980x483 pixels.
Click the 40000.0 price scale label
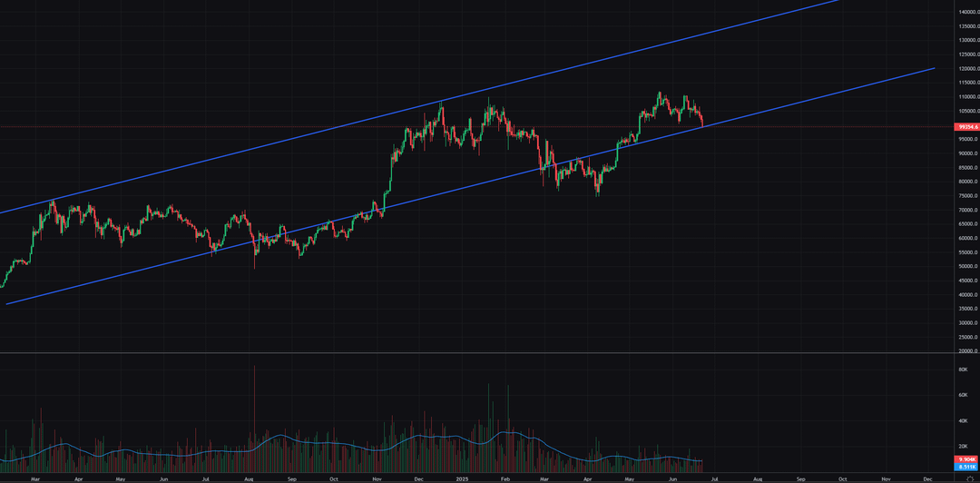967,295
